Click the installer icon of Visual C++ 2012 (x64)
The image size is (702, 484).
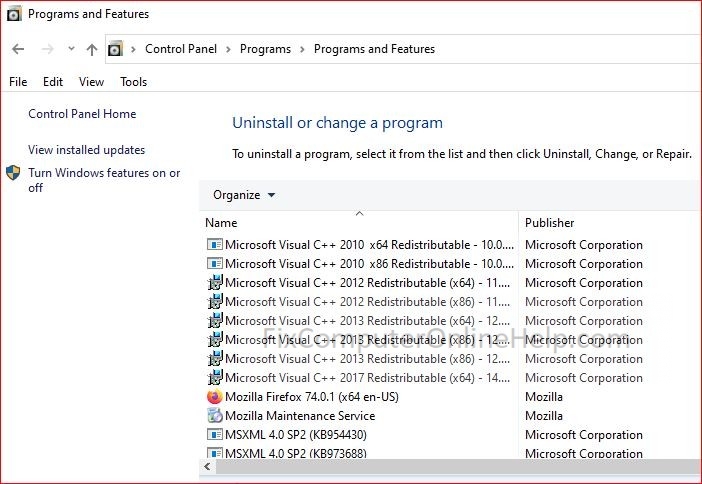tap(215, 283)
